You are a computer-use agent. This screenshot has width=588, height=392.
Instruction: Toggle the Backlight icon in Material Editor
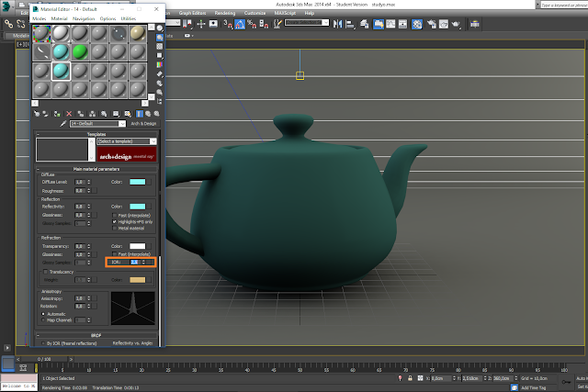[x=160, y=39]
